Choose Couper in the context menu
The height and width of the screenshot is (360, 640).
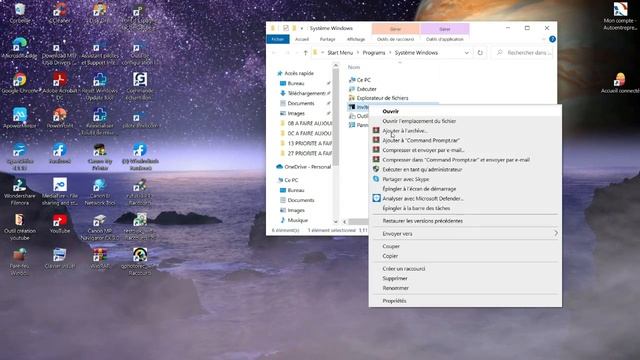(x=465, y=246)
